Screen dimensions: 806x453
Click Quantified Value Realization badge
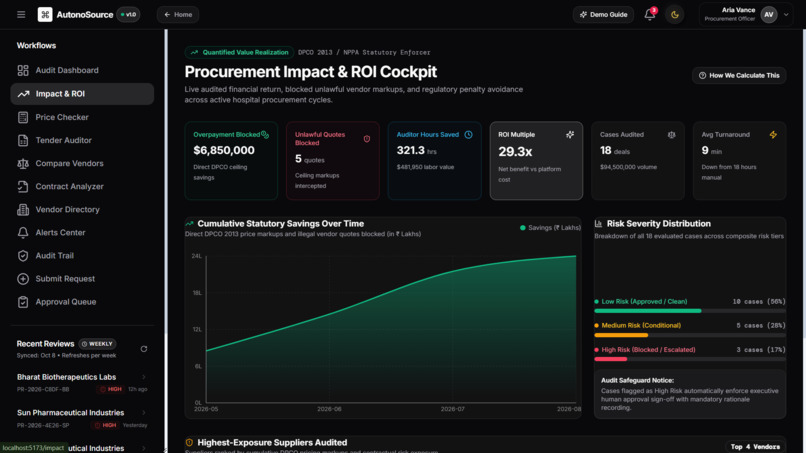(240, 52)
